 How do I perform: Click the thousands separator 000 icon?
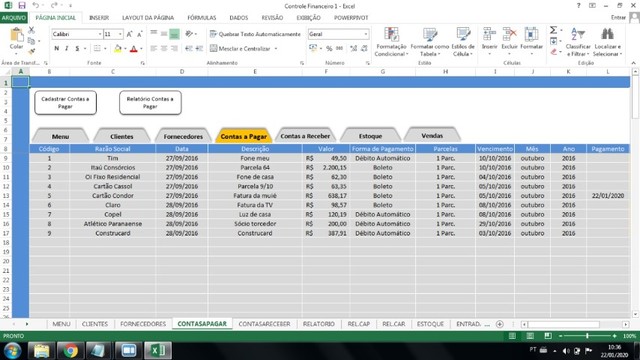pyautogui.click(x=339, y=49)
